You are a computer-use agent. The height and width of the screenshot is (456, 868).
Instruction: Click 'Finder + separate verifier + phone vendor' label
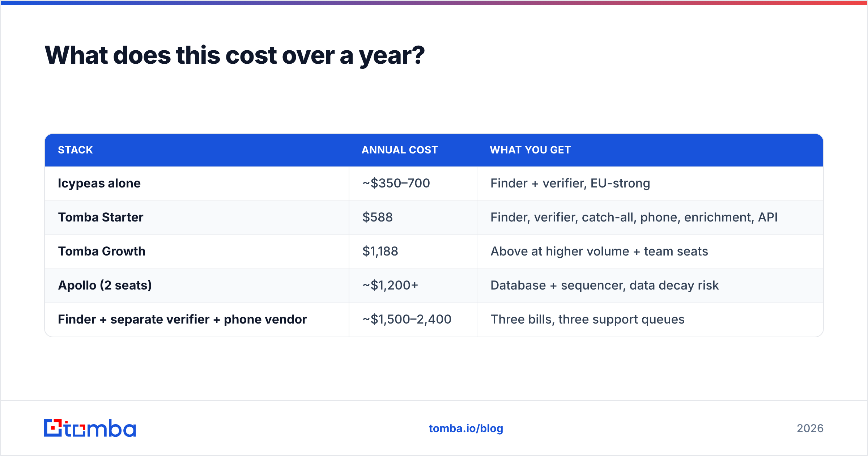(182, 319)
